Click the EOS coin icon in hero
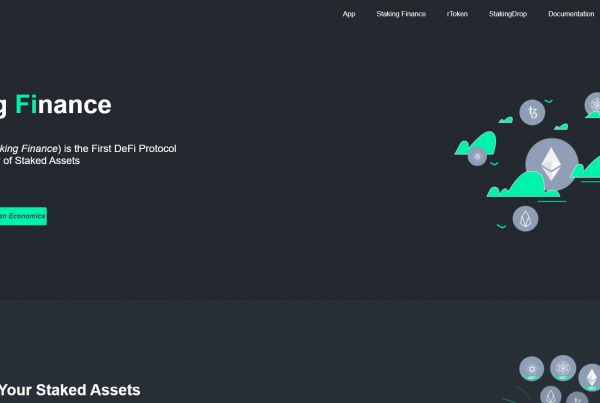 click(525, 219)
